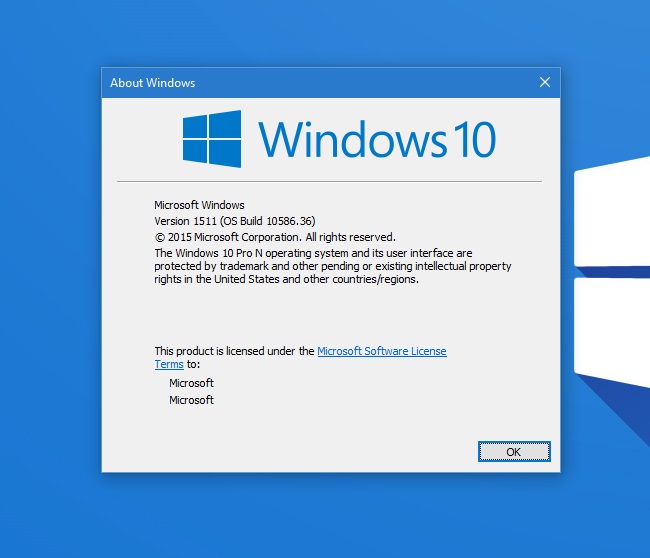Screen dimensions: 650x558
Task: Click the "About Windows" title bar text
Action: click(152, 83)
